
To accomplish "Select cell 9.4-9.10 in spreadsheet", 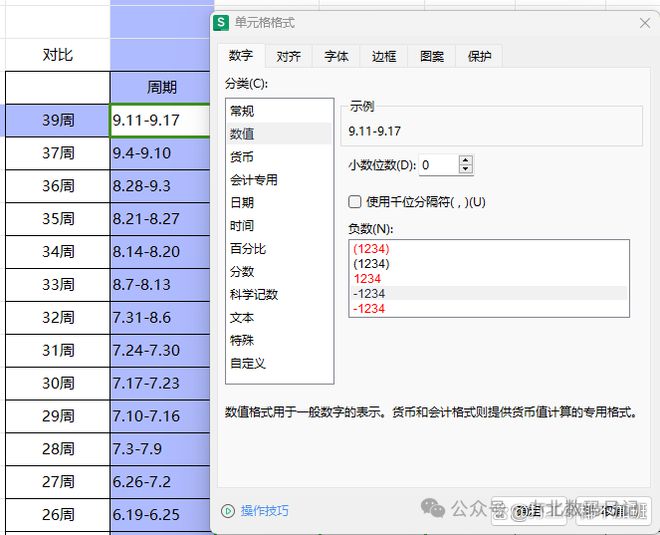I will click(x=160, y=153).
